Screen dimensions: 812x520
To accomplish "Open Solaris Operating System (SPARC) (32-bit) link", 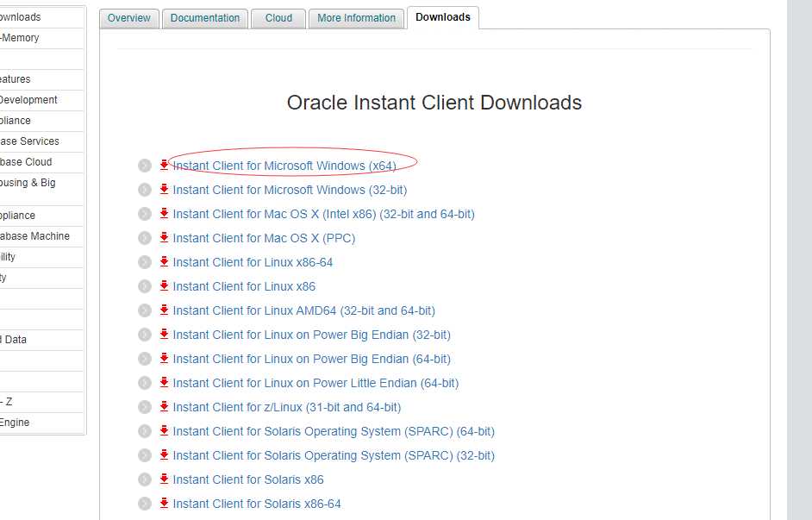I will click(x=334, y=456).
